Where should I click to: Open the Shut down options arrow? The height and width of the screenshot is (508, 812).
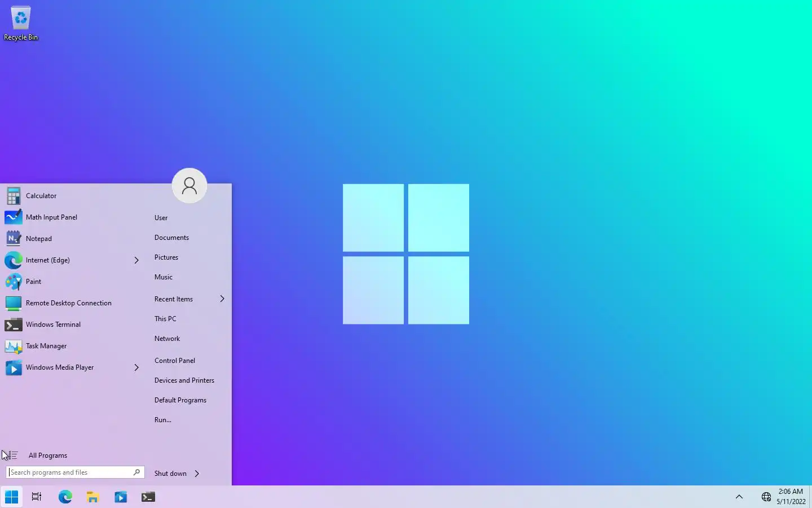pos(197,474)
